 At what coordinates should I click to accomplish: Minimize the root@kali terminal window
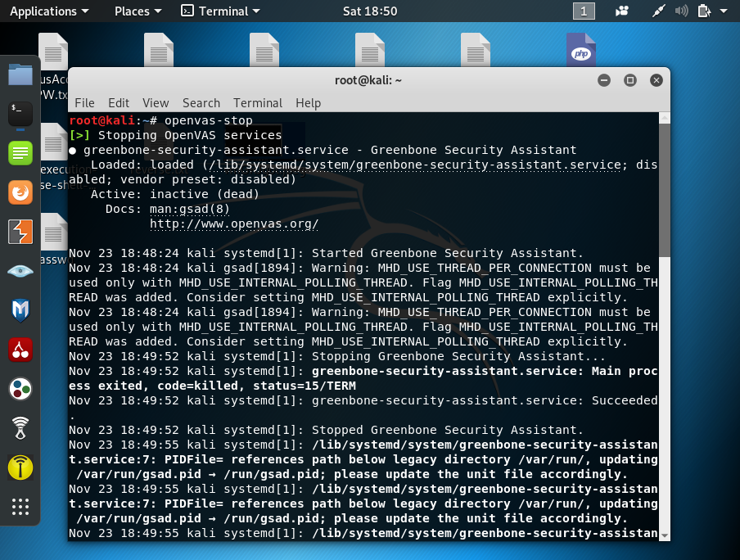tap(604, 80)
